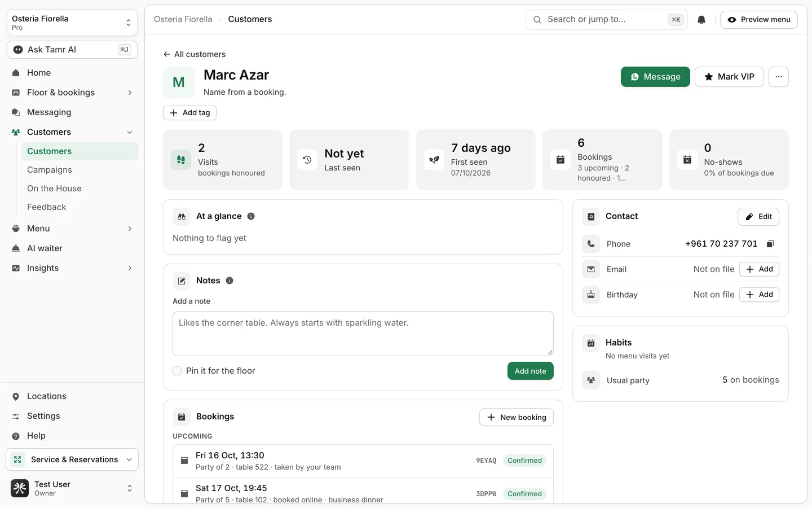Go back to All customers

tap(194, 54)
